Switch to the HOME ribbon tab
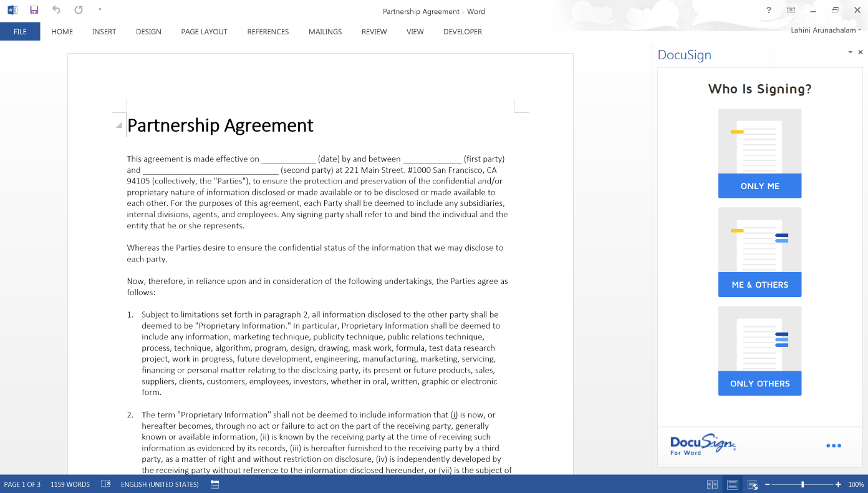Viewport: 868px width, 493px height. (62, 32)
